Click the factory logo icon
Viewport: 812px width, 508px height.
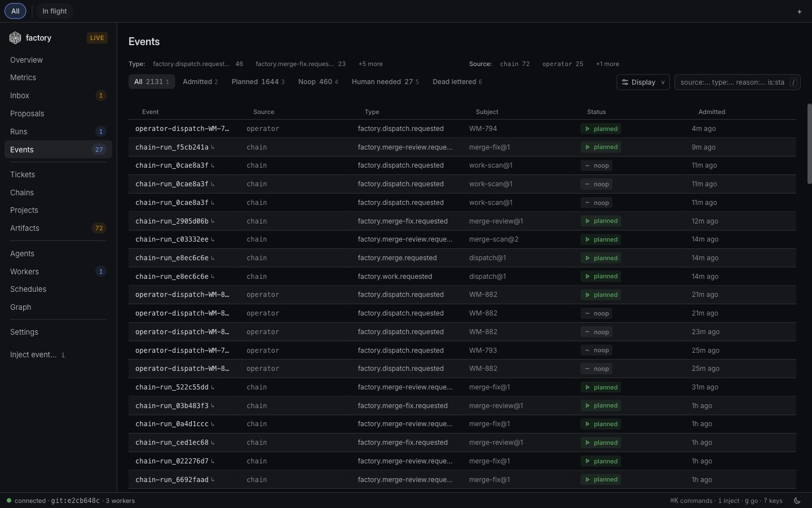click(x=15, y=38)
